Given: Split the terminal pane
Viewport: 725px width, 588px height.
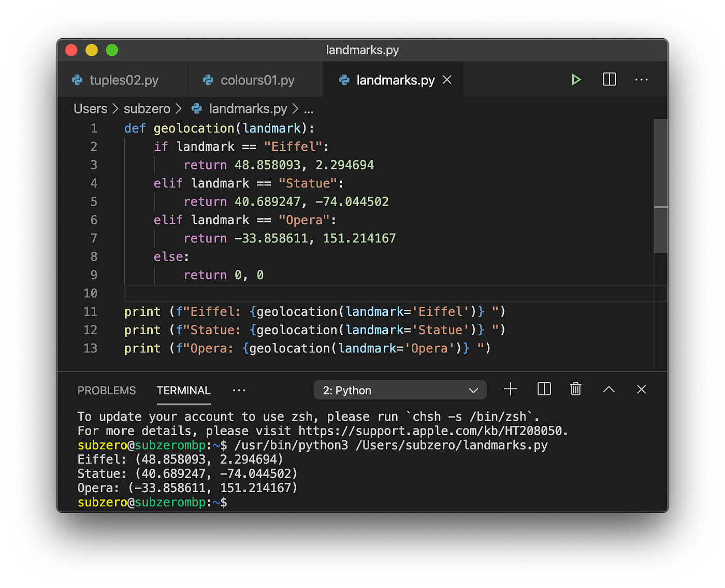Looking at the screenshot, I should (544, 389).
